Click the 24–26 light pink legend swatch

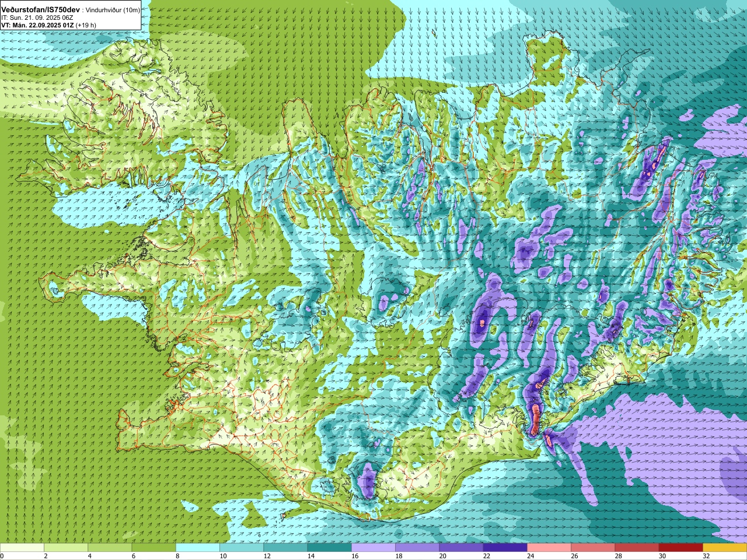coord(549,547)
